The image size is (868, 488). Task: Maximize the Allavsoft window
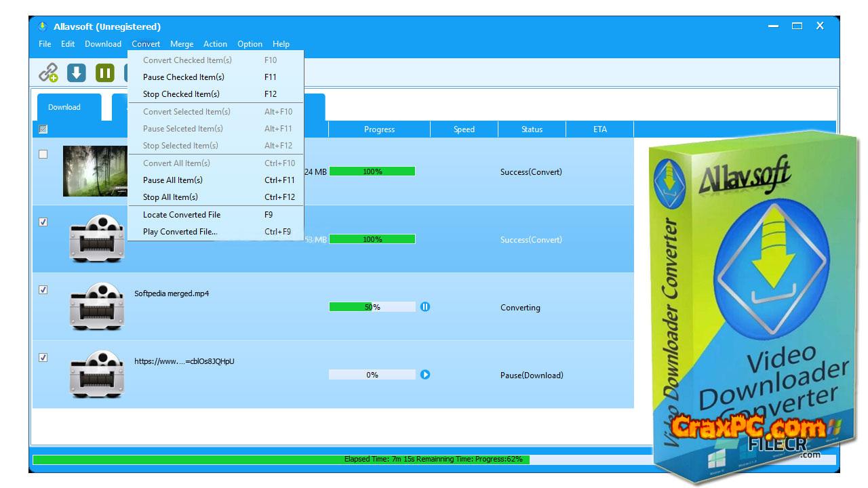[797, 26]
